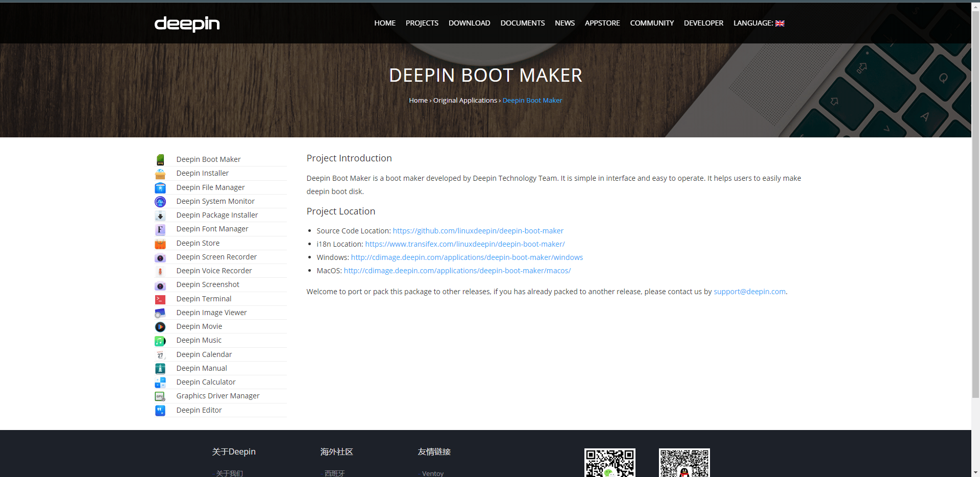Select Deepin Editor sidebar link
Image resolution: width=980 pixels, height=477 pixels.
199,410
